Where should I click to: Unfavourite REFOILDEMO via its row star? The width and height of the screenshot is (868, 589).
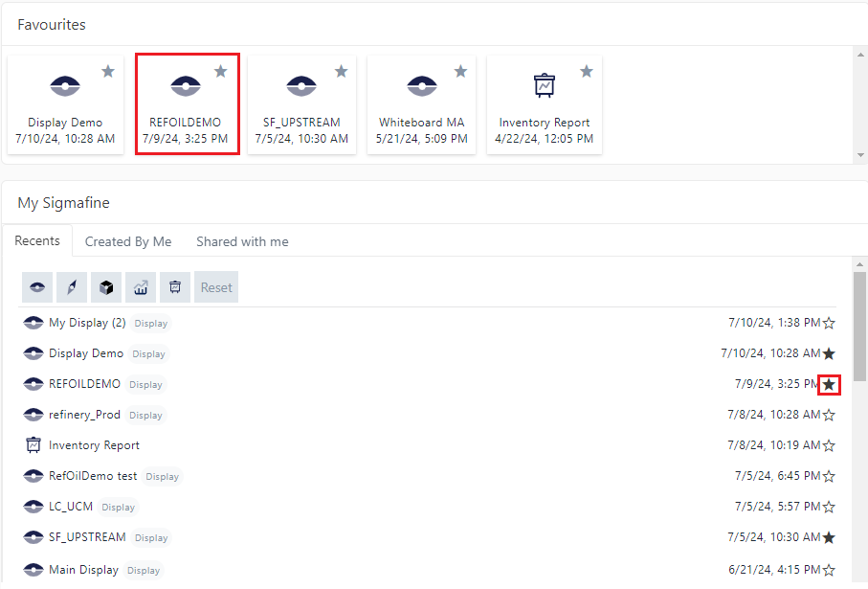pos(829,384)
